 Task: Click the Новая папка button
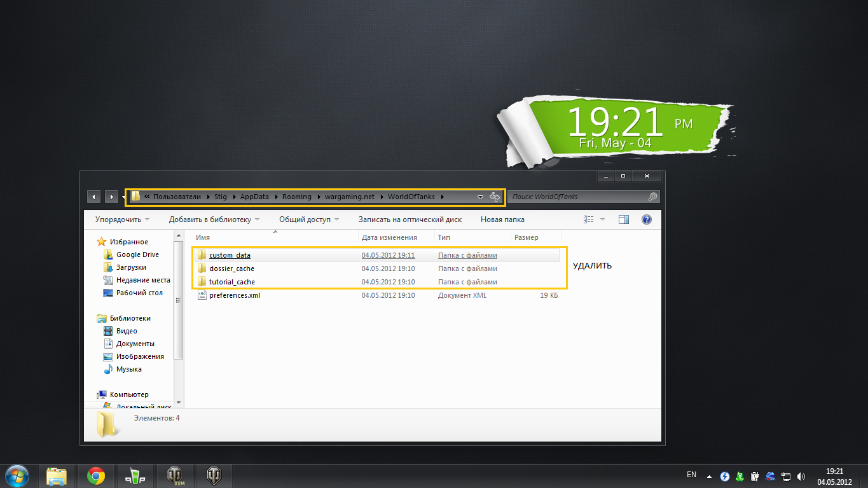point(502,220)
